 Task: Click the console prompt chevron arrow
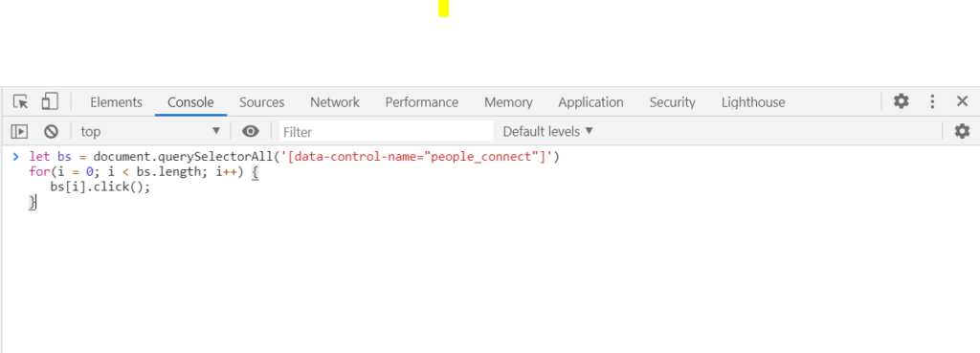click(x=16, y=156)
